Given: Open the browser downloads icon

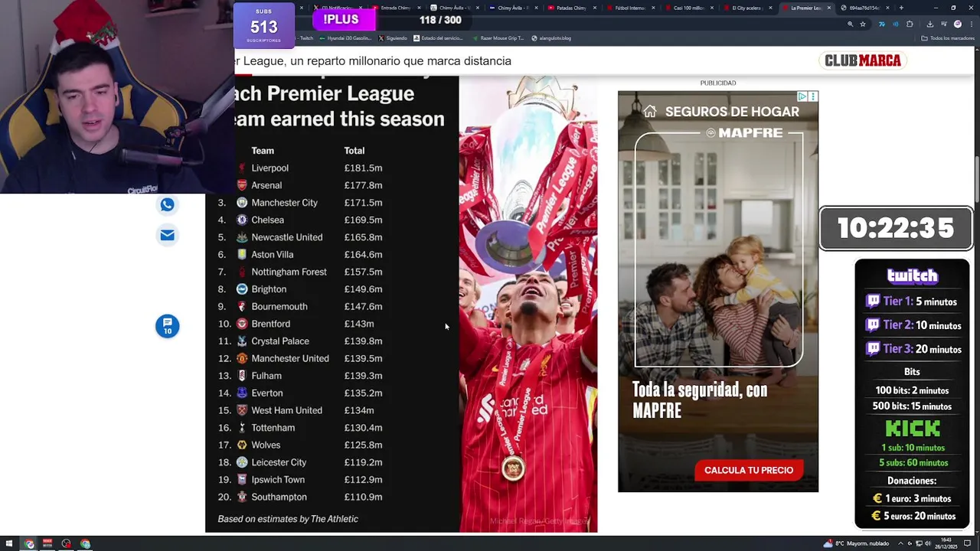Looking at the screenshot, I should (x=929, y=24).
